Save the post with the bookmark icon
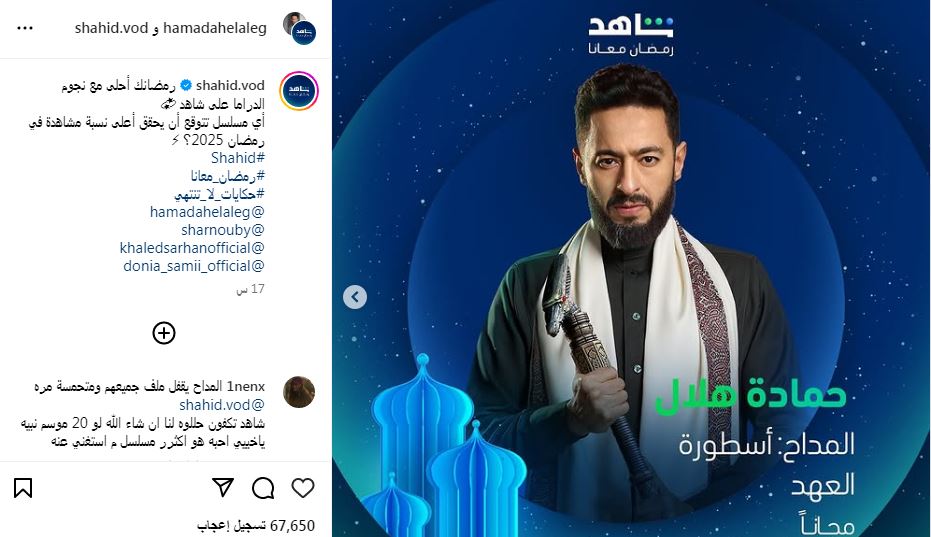 coord(23,488)
